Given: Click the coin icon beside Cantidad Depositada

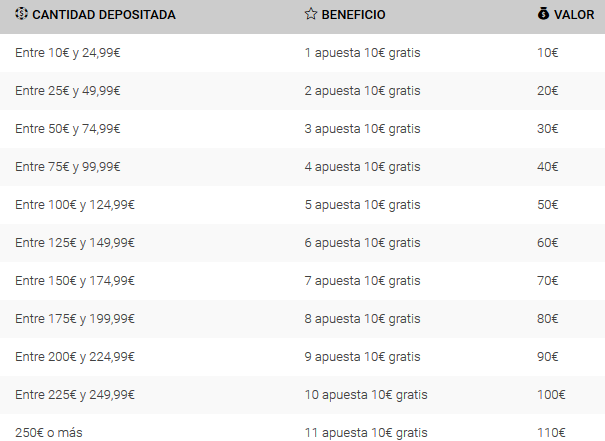Looking at the screenshot, I should tap(21, 14).
